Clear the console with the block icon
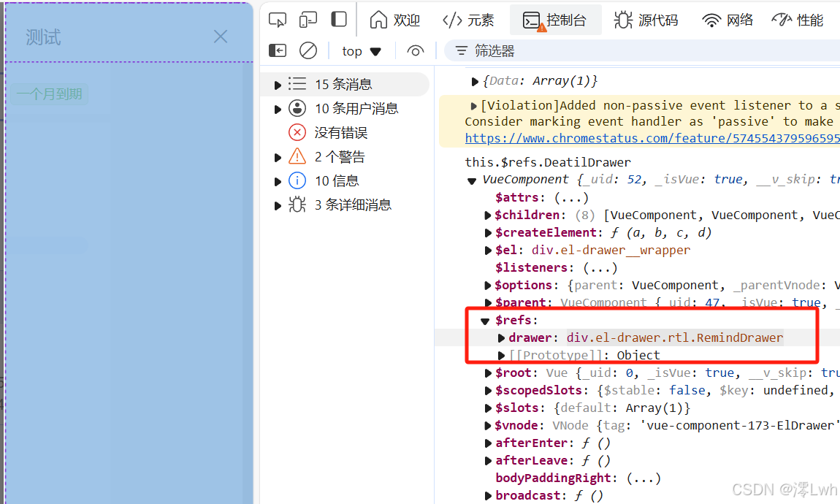The height and width of the screenshot is (504, 840). click(308, 50)
